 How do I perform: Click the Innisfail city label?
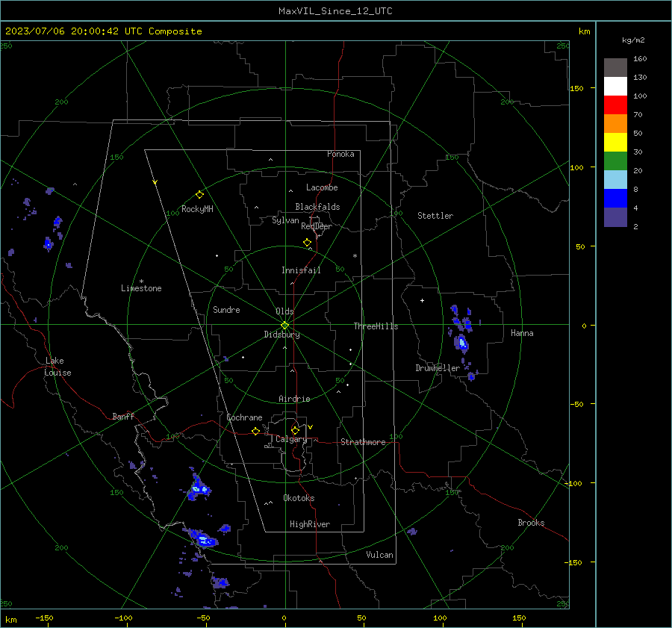tap(301, 270)
